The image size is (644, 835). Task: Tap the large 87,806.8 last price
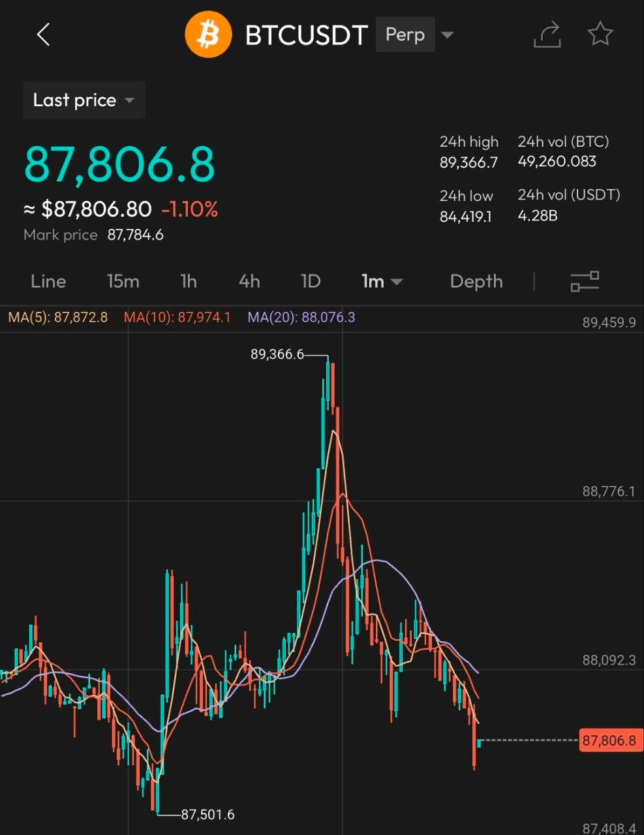coord(119,164)
